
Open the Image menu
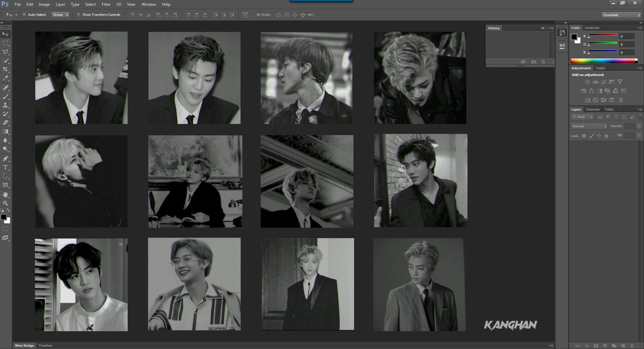[44, 4]
